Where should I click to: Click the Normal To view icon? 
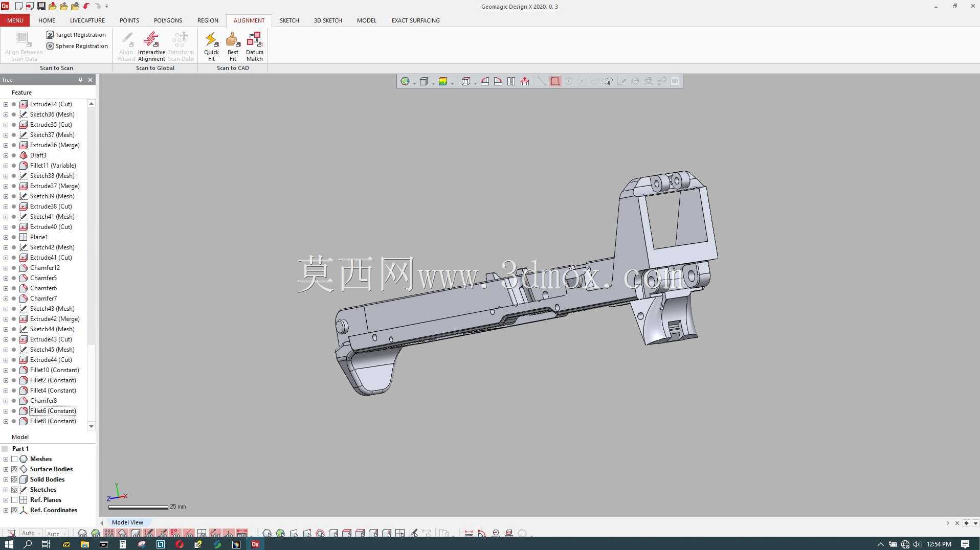pos(525,81)
